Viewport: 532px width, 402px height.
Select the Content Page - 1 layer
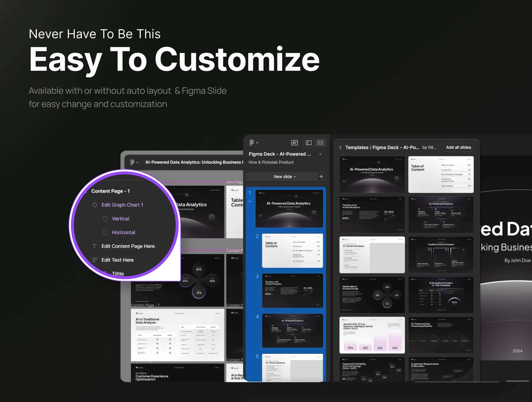click(111, 191)
